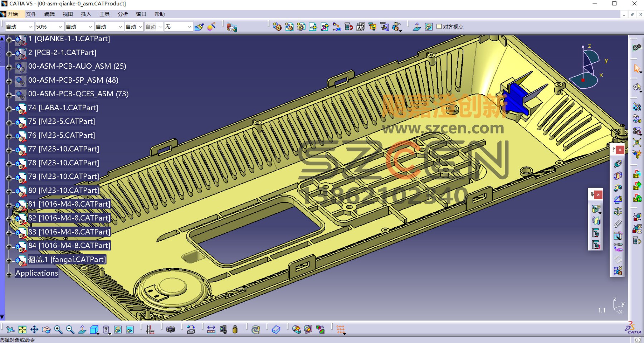Click the Normal View icon in bottom toolbar
The image size is (644, 343).
click(x=82, y=330)
